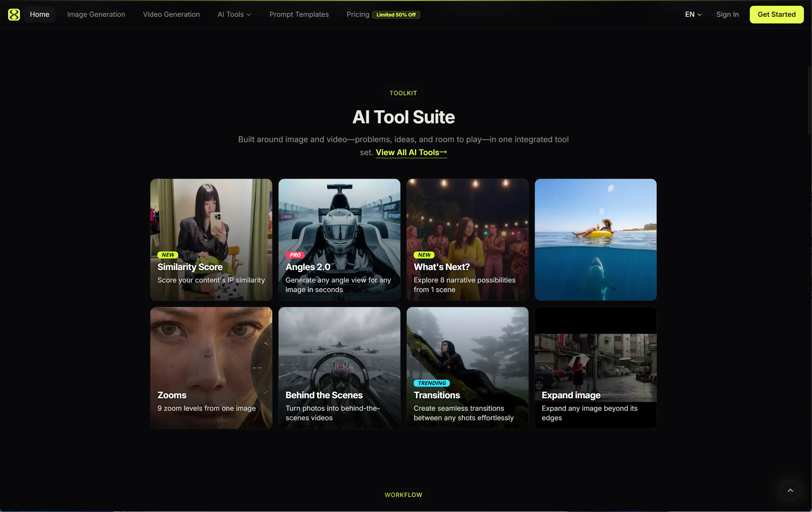Expand the AI Tools dropdown menu
The image size is (812, 512).
234,14
